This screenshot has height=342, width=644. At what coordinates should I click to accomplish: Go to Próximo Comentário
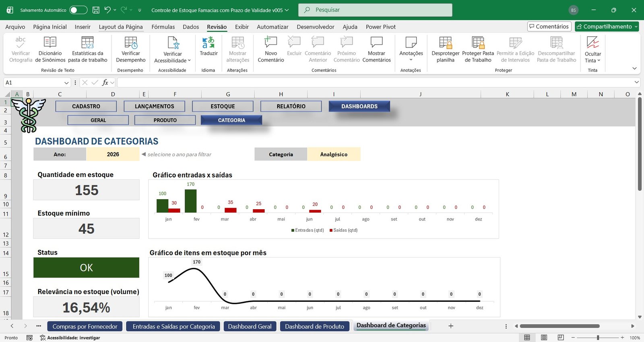click(347, 49)
